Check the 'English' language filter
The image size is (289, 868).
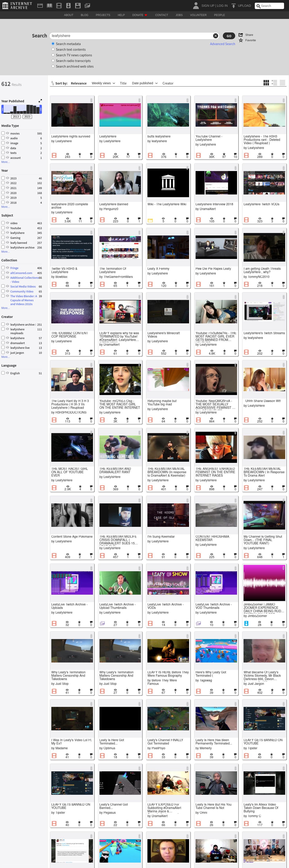pyautogui.click(x=3, y=373)
